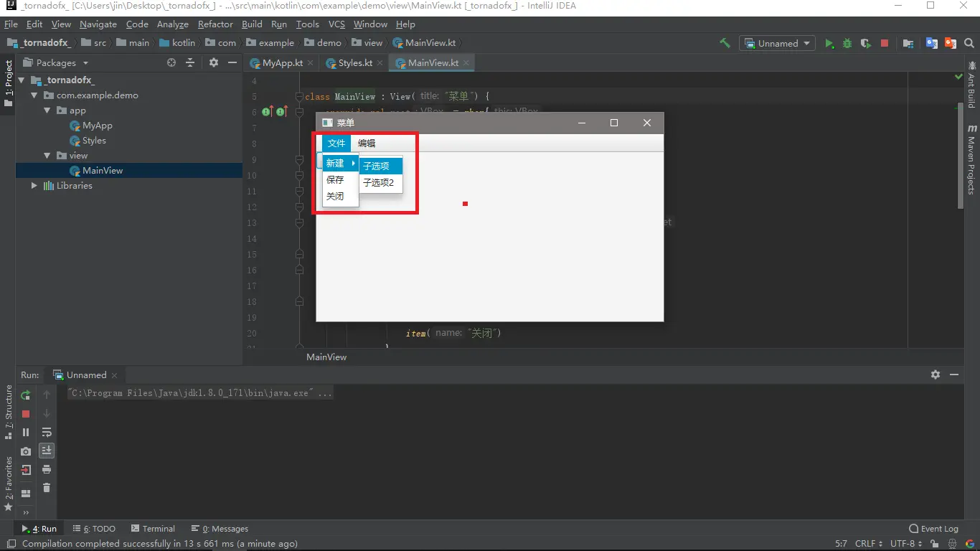Expand more Run panel actions chevrons
The width and height of the screenshot is (980, 551).
[26, 512]
